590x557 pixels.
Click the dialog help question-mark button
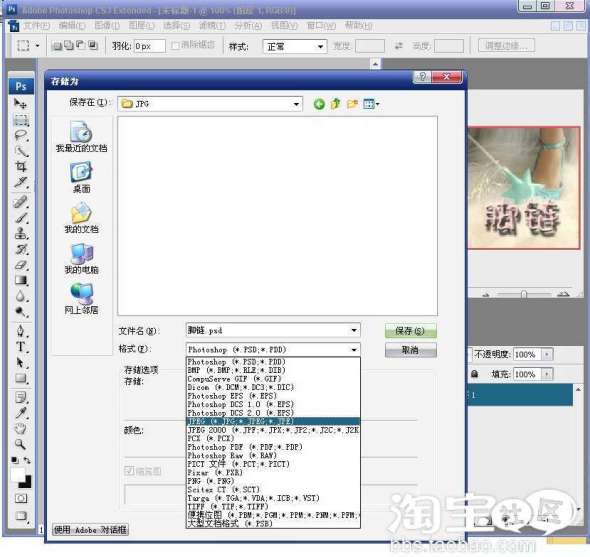(423, 77)
